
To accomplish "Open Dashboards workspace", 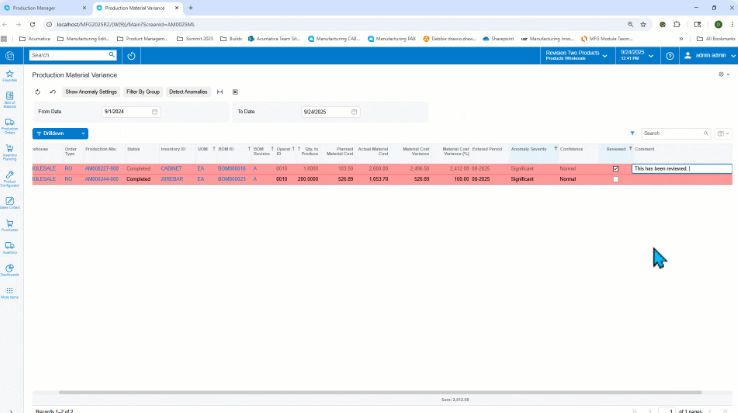I will tap(9, 270).
